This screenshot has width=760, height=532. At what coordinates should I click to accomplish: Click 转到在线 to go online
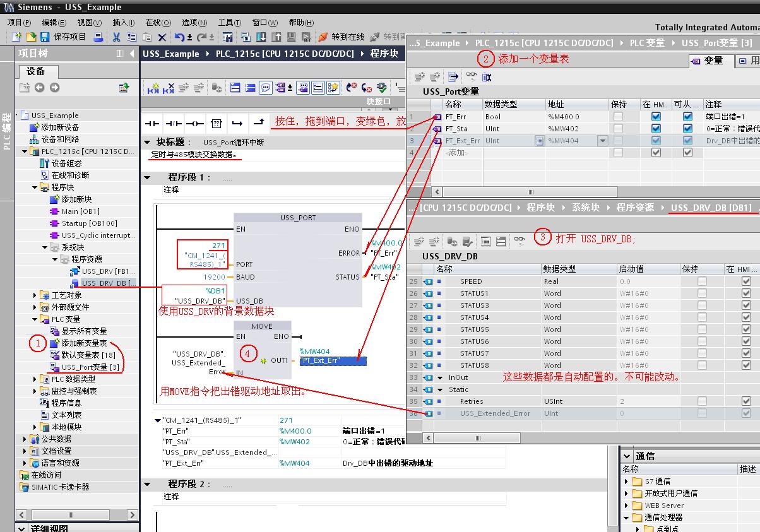(341, 37)
